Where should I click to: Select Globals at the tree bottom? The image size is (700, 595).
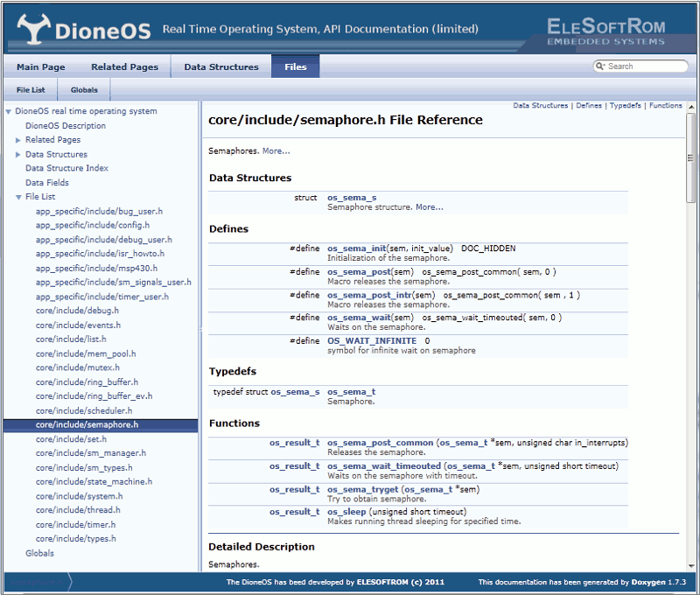click(x=39, y=554)
